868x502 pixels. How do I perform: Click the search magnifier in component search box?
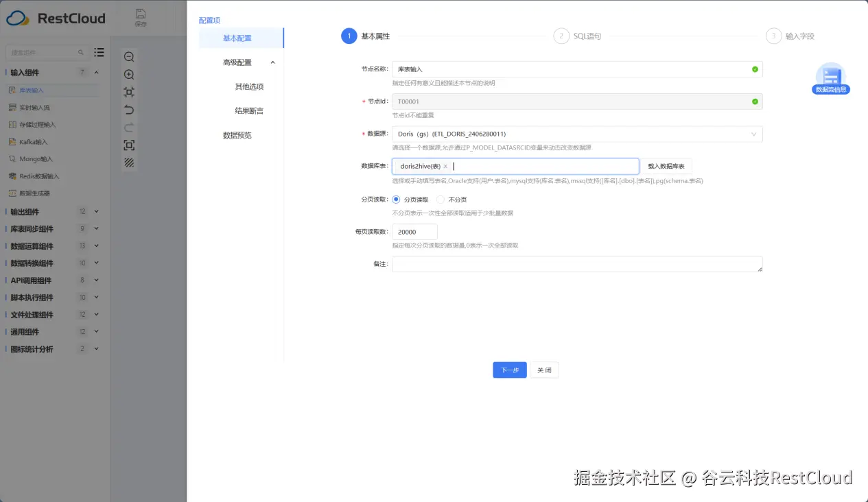coord(81,52)
